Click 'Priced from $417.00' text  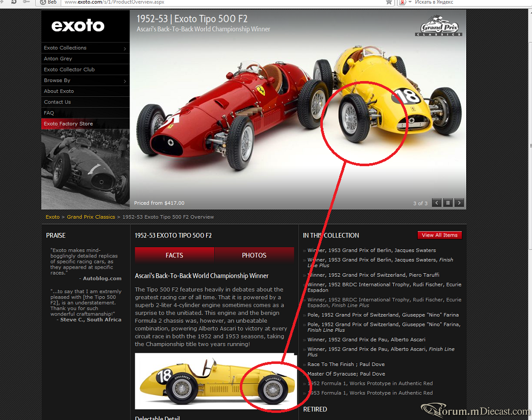coord(159,203)
